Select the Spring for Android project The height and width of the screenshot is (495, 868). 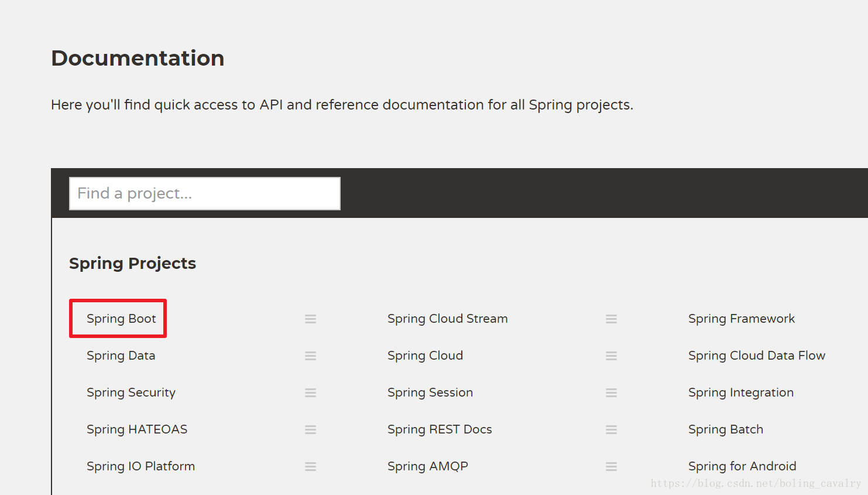click(x=742, y=466)
